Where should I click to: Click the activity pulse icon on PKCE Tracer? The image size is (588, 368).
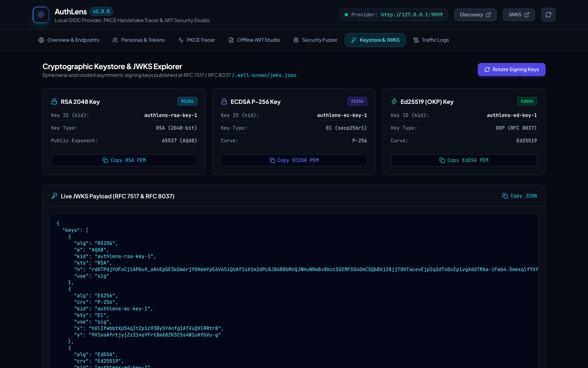coord(181,40)
